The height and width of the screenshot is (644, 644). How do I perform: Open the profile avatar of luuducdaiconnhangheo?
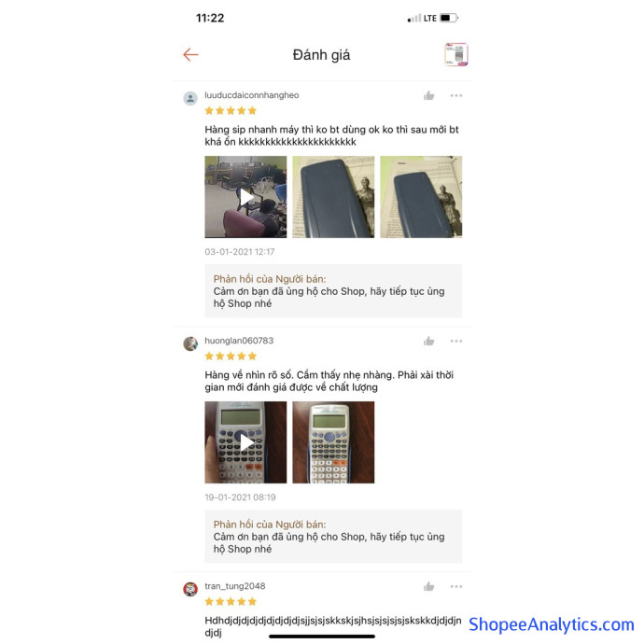190,98
